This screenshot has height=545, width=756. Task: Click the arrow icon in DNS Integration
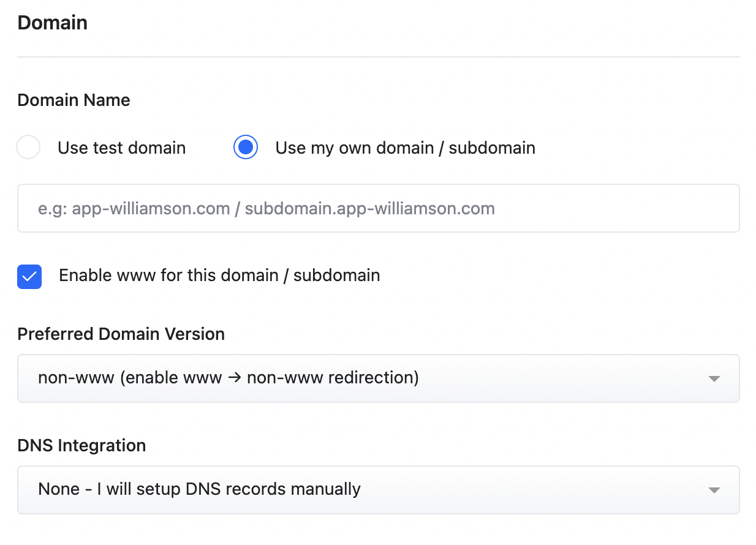[713, 491]
